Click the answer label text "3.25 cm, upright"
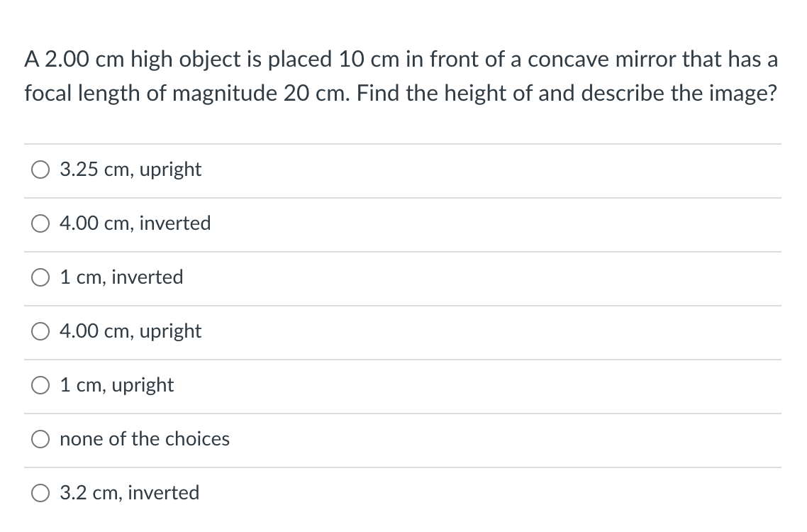The image size is (807, 532). [x=130, y=170]
